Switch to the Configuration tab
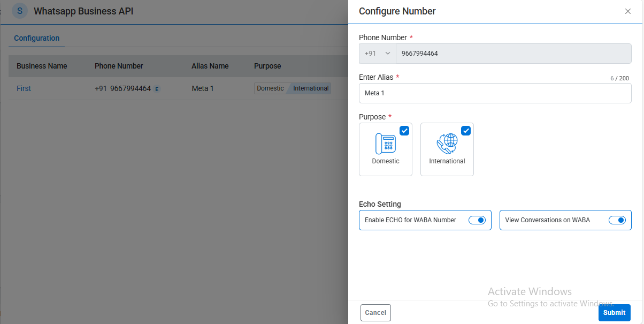644x324 pixels. [36, 38]
